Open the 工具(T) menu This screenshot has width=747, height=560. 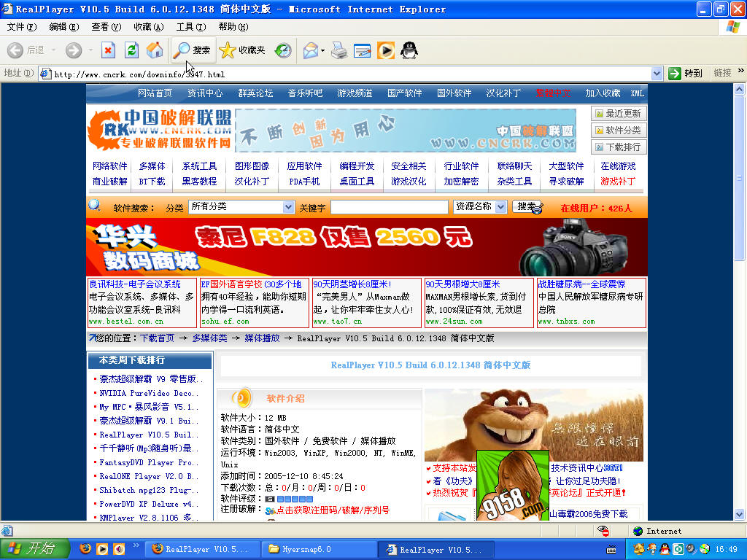point(191,27)
